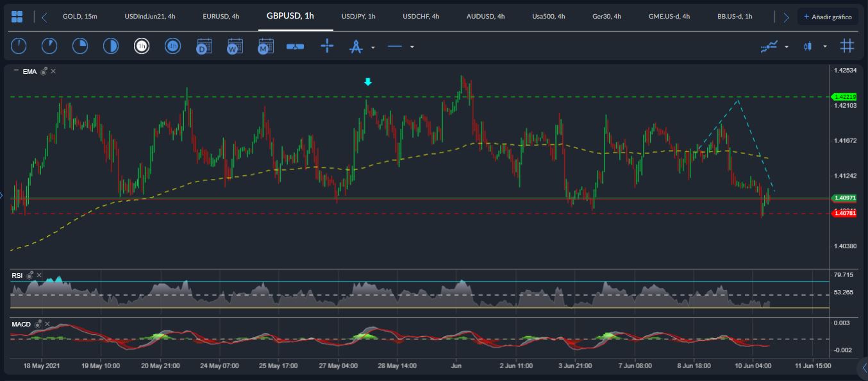Click the green 1.42219 price label
The image size is (868, 381).
pos(844,97)
